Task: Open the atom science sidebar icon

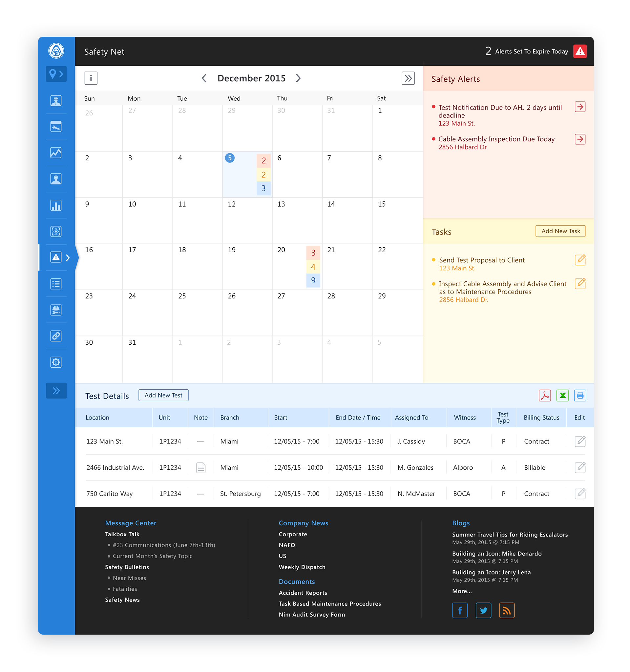Action: pos(56,232)
